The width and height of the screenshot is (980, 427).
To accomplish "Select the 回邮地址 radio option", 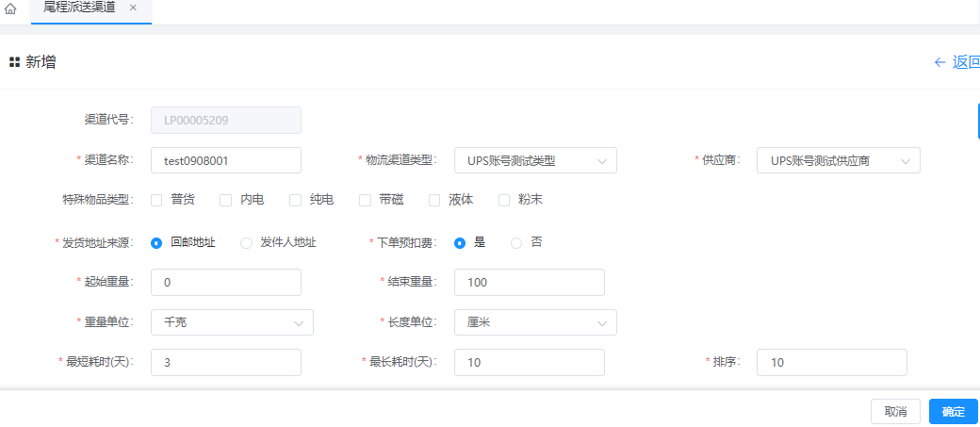I will [x=156, y=243].
